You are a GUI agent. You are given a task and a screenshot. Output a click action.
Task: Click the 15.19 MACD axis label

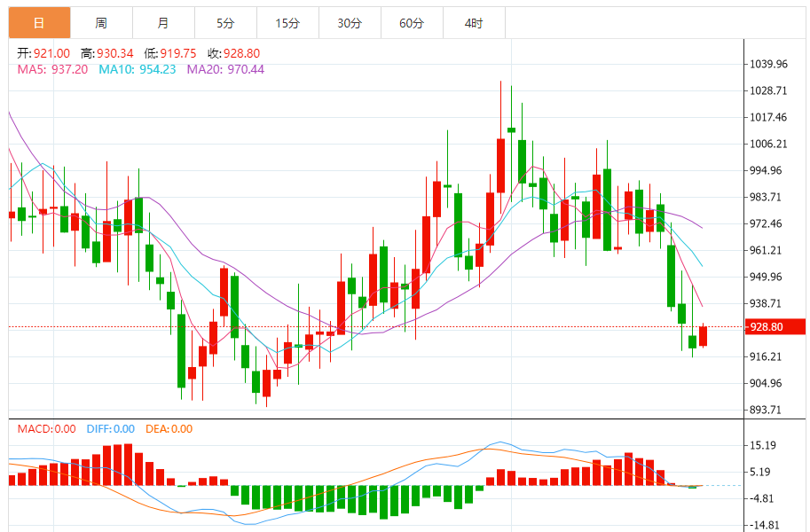[762, 445]
